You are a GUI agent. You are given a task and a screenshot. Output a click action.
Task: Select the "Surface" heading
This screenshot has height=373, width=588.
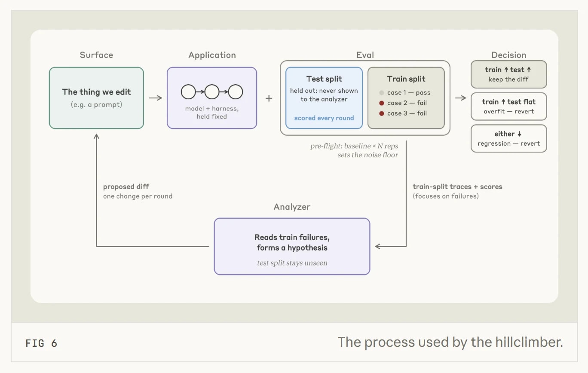pyautogui.click(x=96, y=55)
